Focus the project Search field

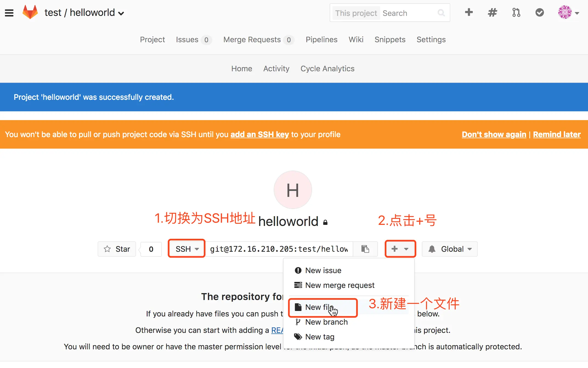tap(409, 13)
